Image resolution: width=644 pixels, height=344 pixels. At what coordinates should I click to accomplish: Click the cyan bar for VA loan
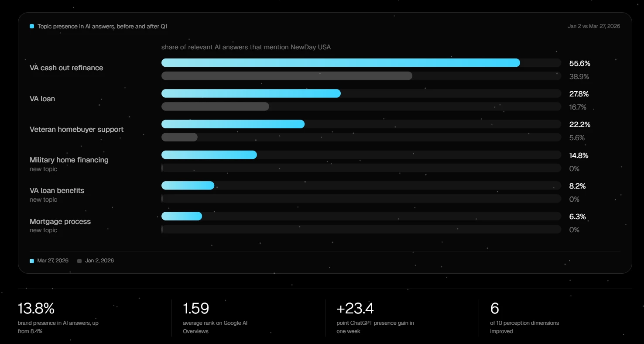click(x=251, y=93)
